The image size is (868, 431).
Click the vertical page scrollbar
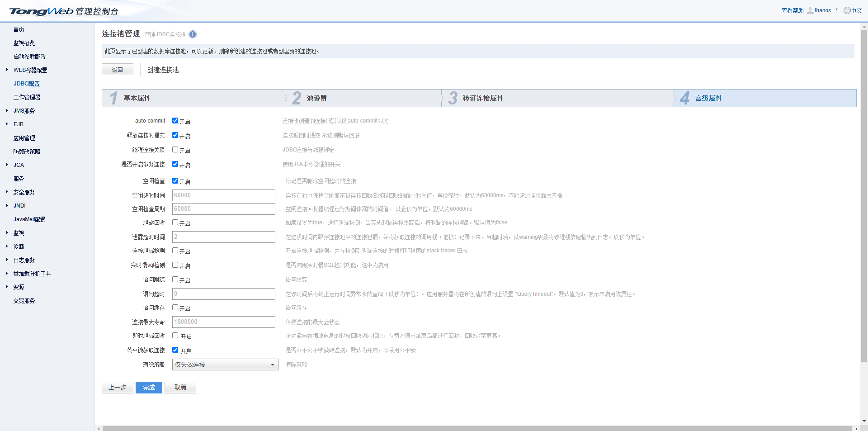[x=864, y=196]
